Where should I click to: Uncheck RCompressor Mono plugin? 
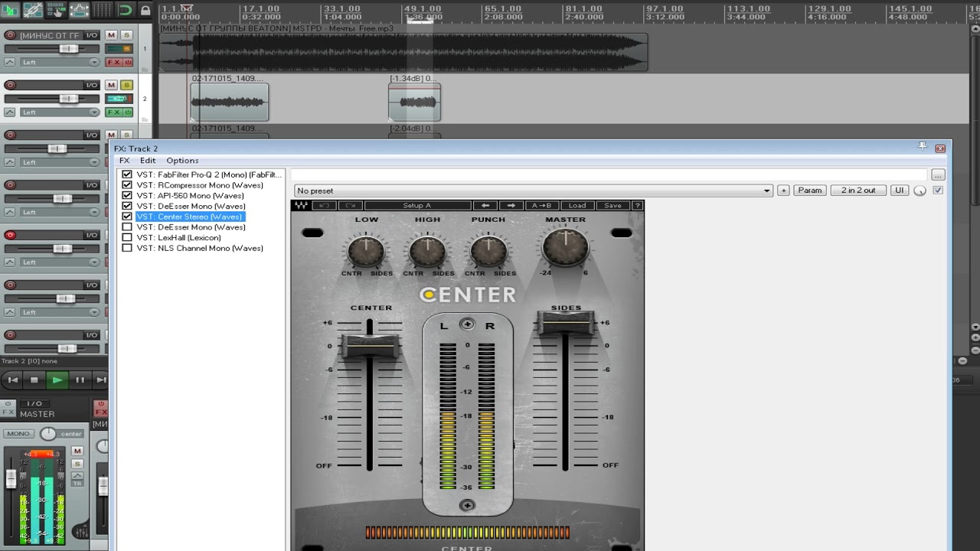[x=127, y=185]
